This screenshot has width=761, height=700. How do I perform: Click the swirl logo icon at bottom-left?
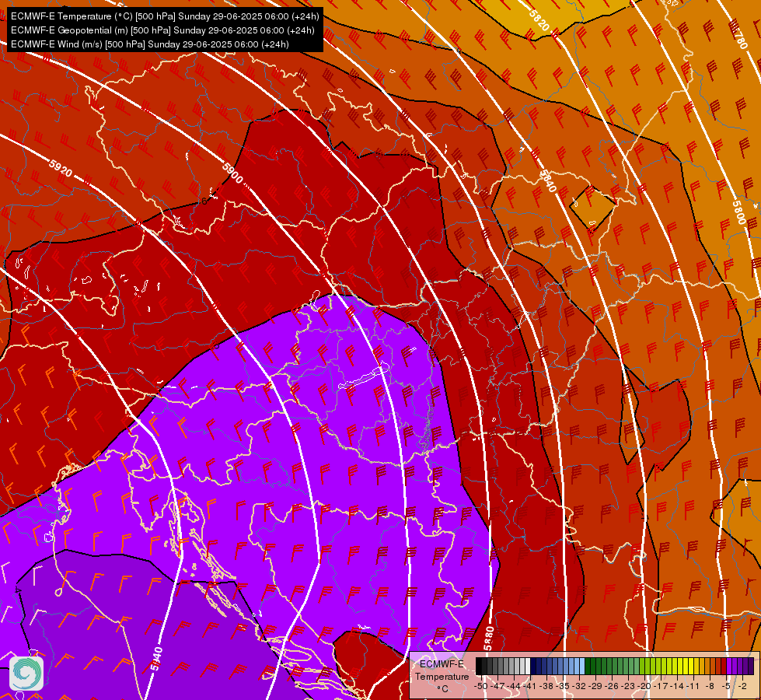[x=26, y=674]
